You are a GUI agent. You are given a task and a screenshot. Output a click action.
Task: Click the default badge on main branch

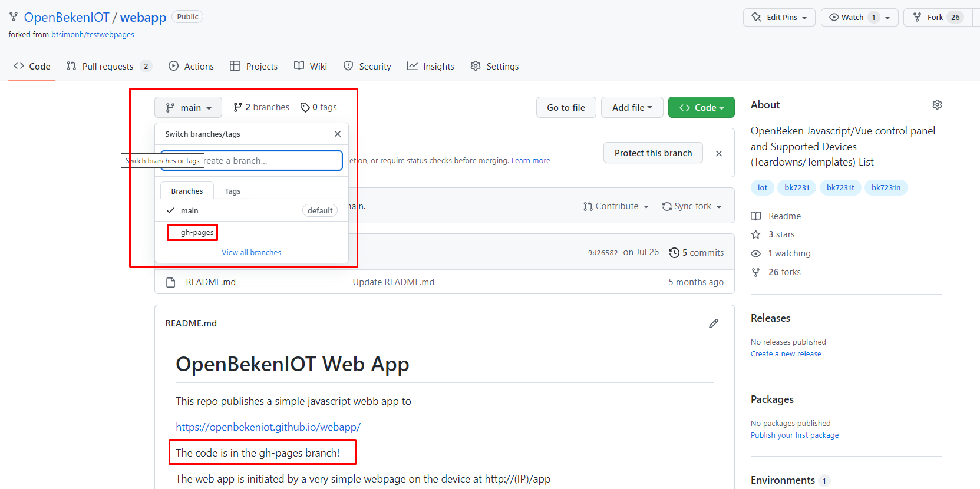click(320, 210)
